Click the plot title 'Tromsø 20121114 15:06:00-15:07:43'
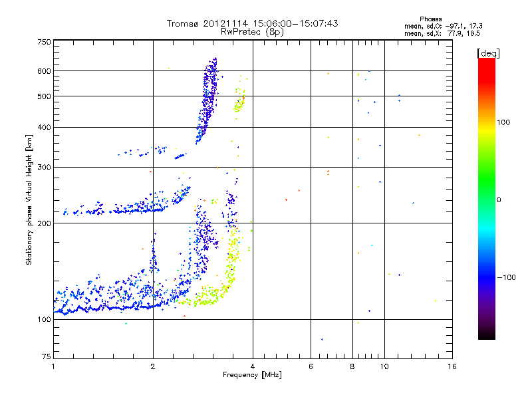This screenshot has height=399, width=532. 252,23
